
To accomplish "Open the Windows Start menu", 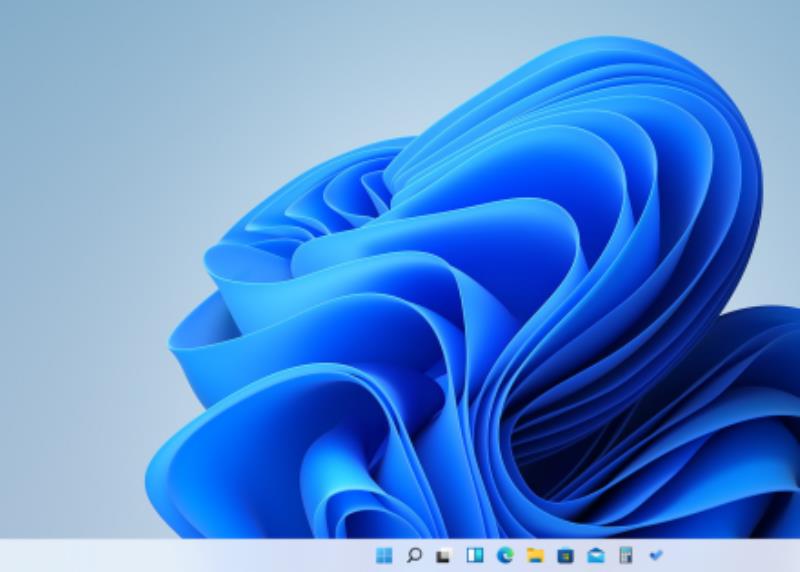I will [x=384, y=555].
